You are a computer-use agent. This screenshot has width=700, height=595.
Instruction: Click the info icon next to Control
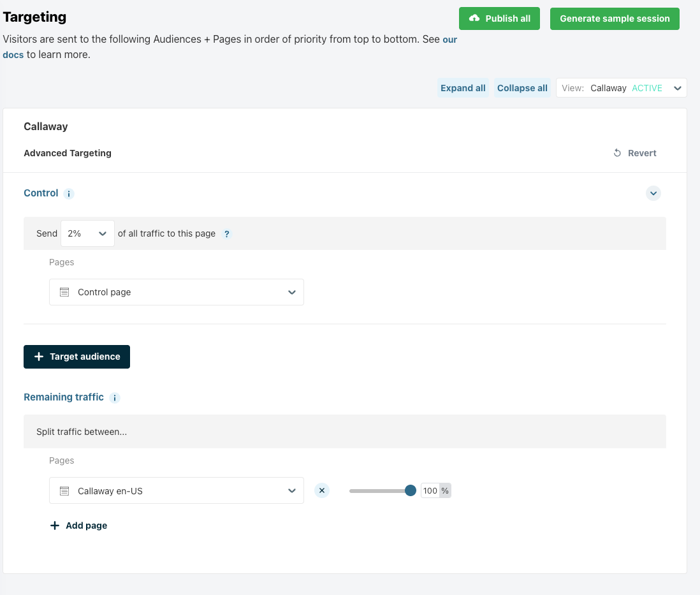tap(69, 194)
